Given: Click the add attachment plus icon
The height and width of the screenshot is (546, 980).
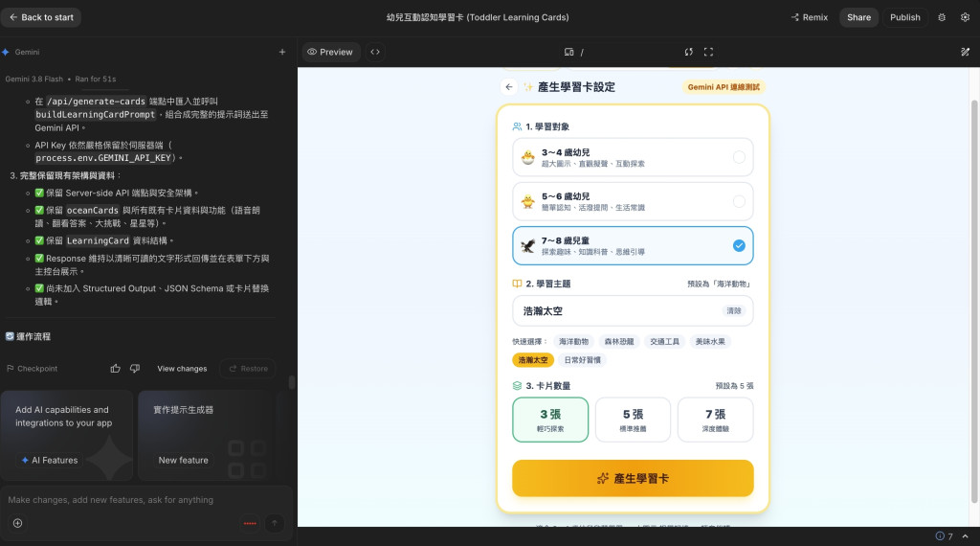Looking at the screenshot, I should coord(17,523).
